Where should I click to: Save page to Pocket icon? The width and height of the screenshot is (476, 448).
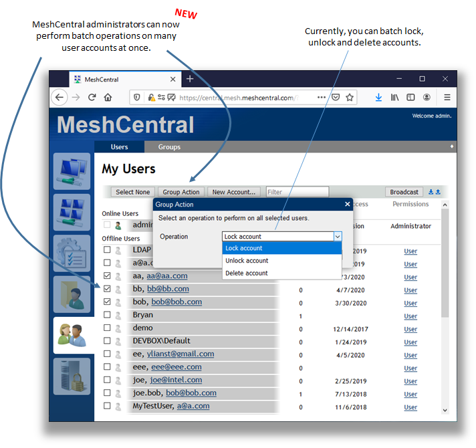(336, 98)
